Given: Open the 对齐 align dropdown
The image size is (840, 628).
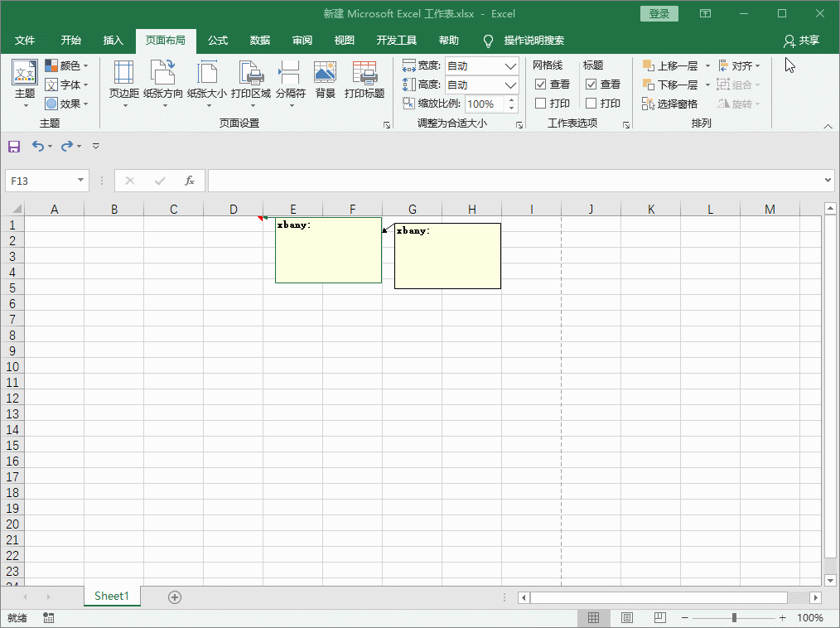Looking at the screenshot, I should pyautogui.click(x=739, y=66).
